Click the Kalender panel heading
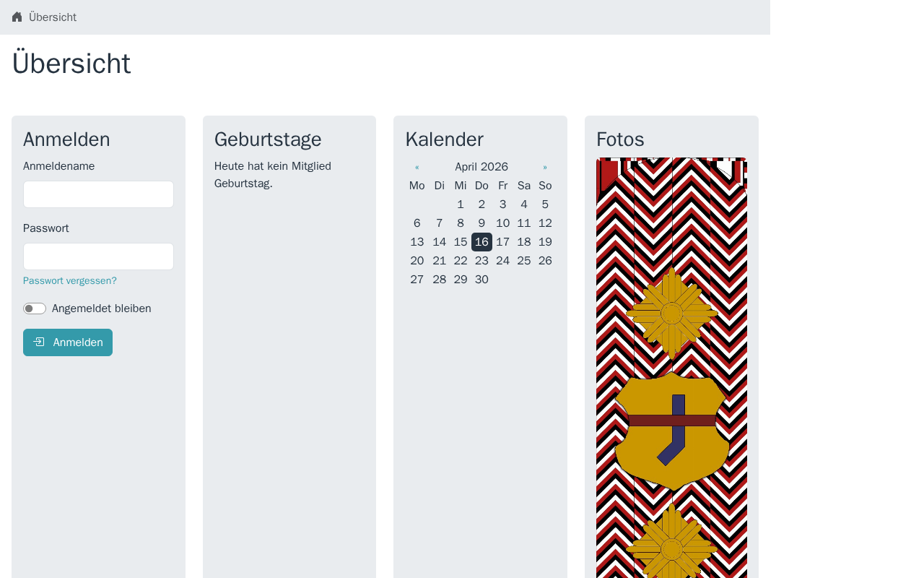Screen dimensions: 924x578 click(444, 139)
